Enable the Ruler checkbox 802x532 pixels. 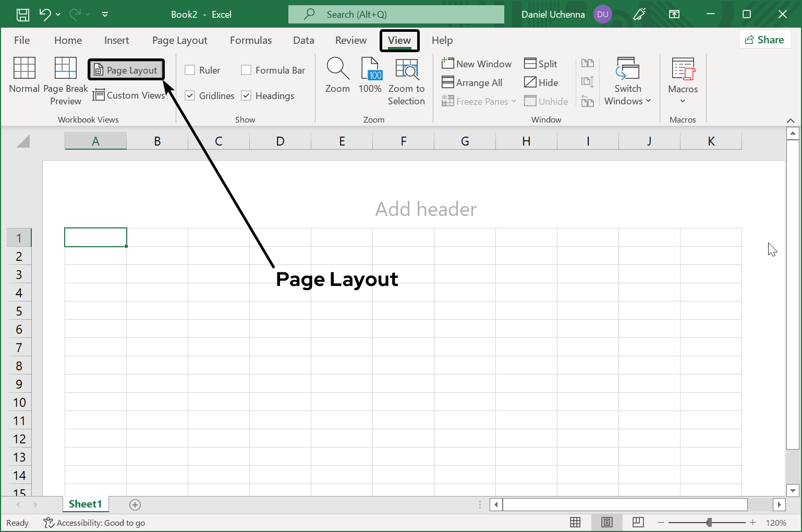[x=190, y=69]
